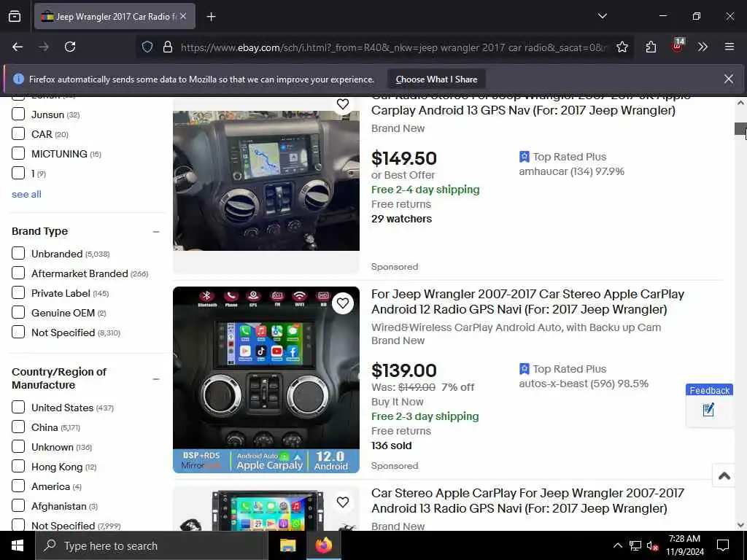The width and height of the screenshot is (747, 560).
Task: Open the notification center icon
Action: point(723,545)
